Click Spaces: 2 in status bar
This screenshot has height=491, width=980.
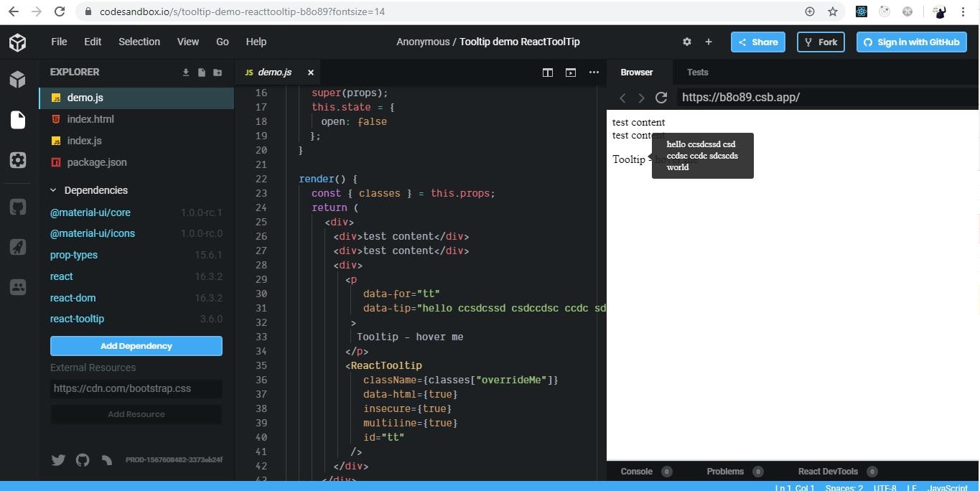point(844,488)
